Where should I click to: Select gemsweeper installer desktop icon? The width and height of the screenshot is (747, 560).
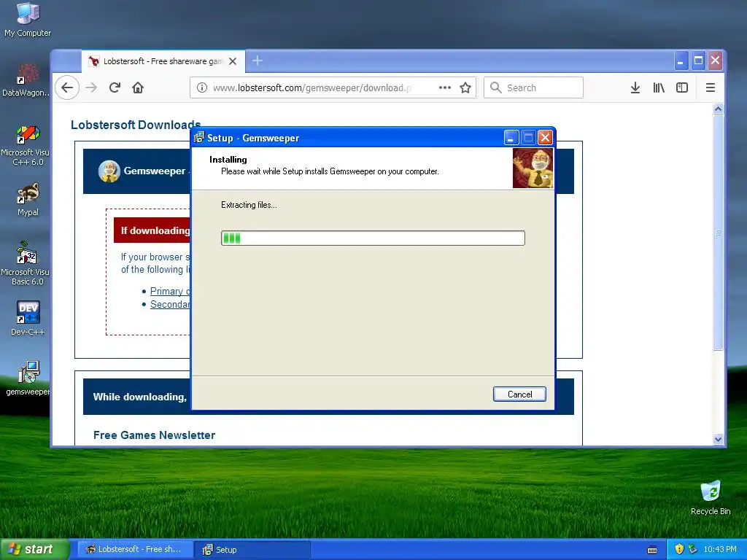pyautogui.click(x=28, y=378)
